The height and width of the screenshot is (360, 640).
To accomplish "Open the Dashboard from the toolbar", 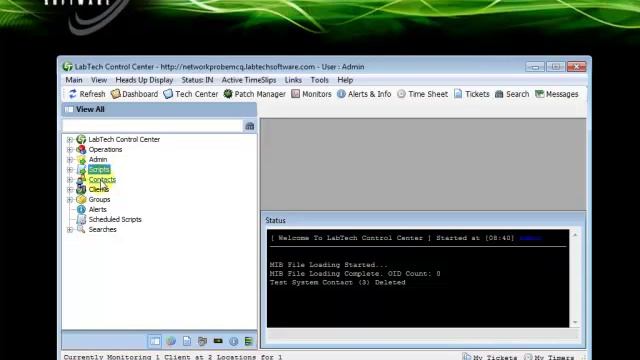I will [x=134, y=94].
